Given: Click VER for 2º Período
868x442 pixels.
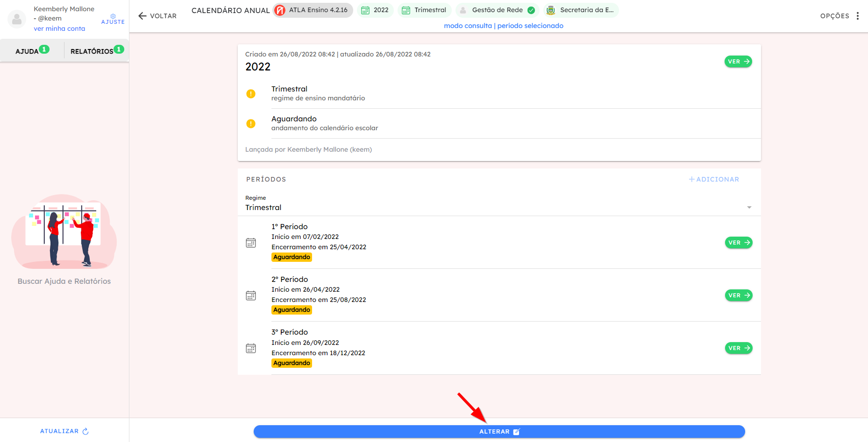Looking at the screenshot, I should [x=739, y=295].
